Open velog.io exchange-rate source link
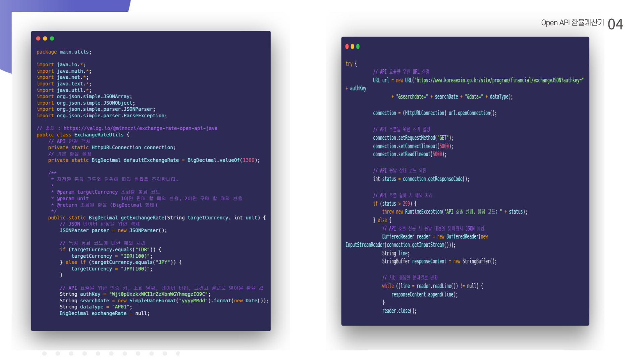This screenshot has width=644, height=362. (x=140, y=128)
